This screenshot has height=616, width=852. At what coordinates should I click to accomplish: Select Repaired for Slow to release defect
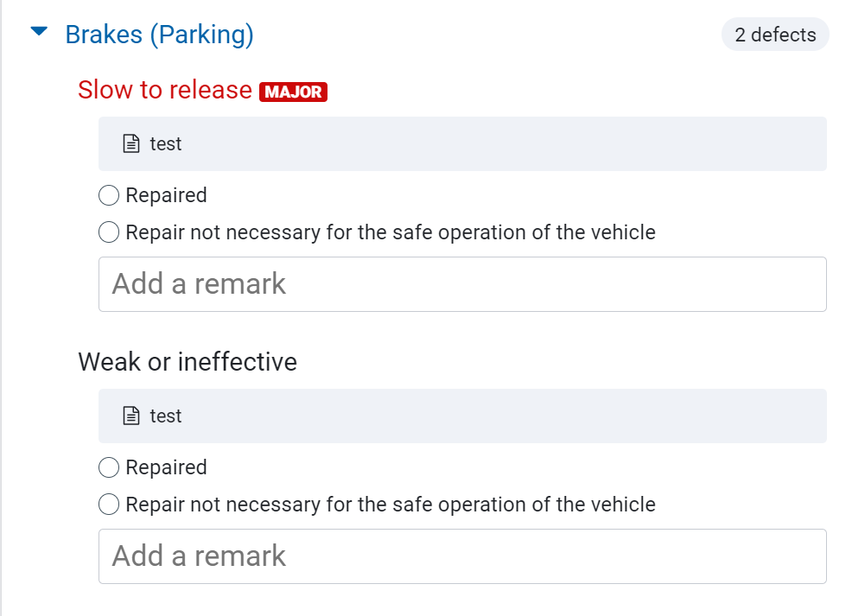(x=109, y=195)
